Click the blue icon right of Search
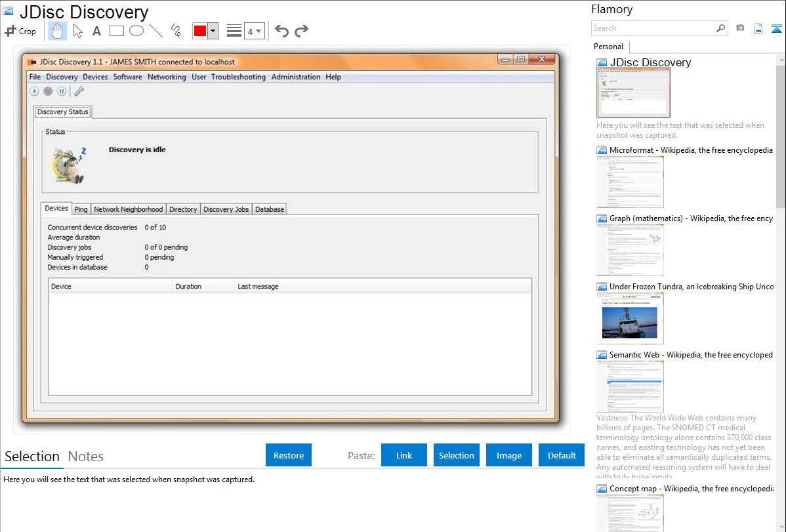This screenshot has height=532, width=786. (x=776, y=28)
